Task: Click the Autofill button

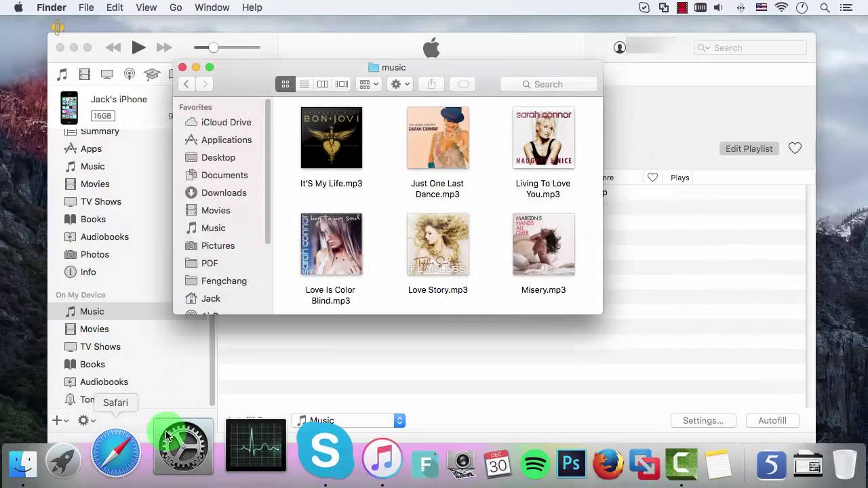Action: pos(772,420)
